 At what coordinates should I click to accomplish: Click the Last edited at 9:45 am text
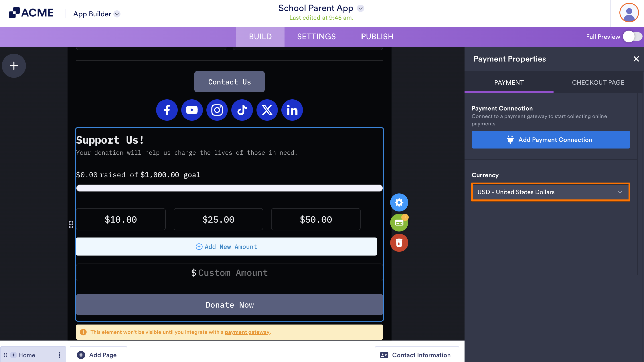pyautogui.click(x=321, y=18)
